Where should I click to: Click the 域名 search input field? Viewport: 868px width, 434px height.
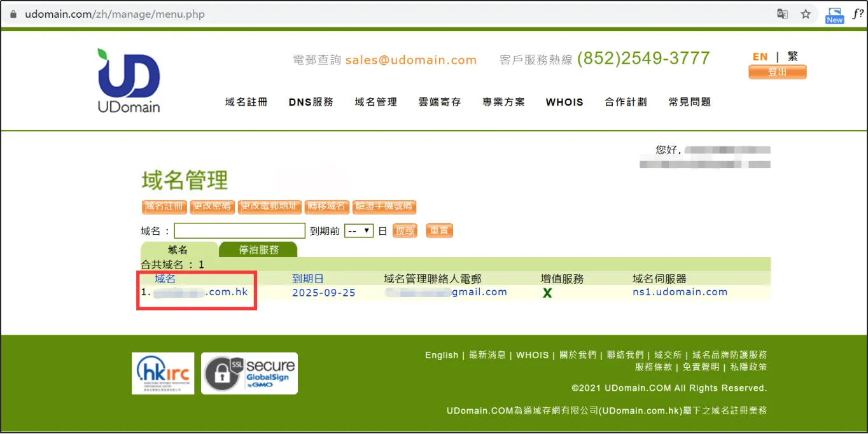(239, 231)
